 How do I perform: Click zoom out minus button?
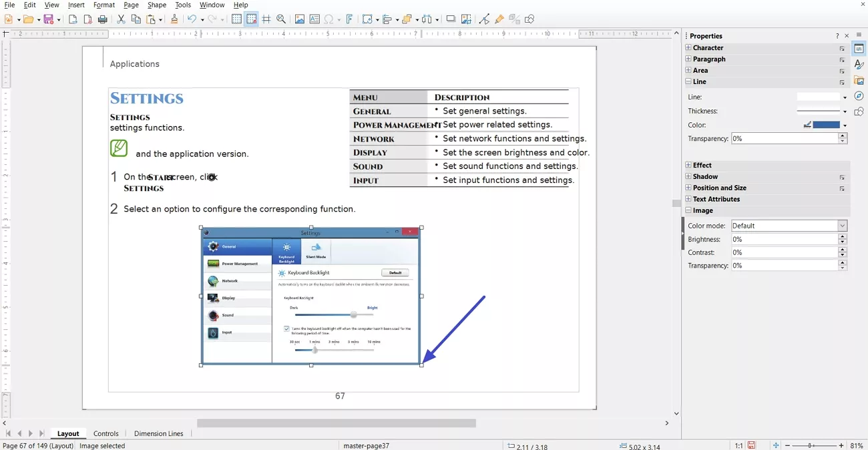[x=788, y=445]
